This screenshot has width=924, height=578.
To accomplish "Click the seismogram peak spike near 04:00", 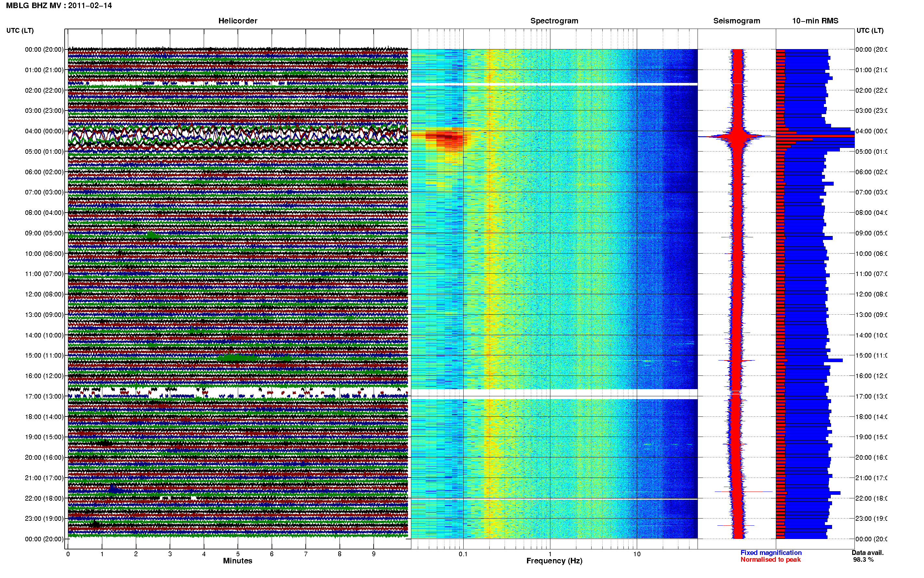I will (x=737, y=136).
